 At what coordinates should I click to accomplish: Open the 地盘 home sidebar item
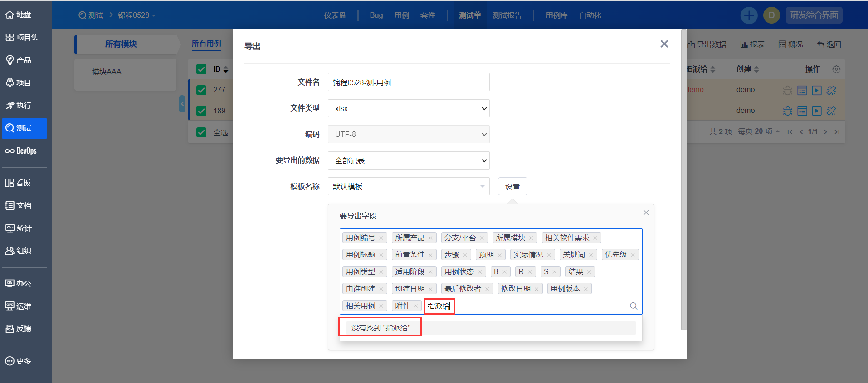(19, 15)
